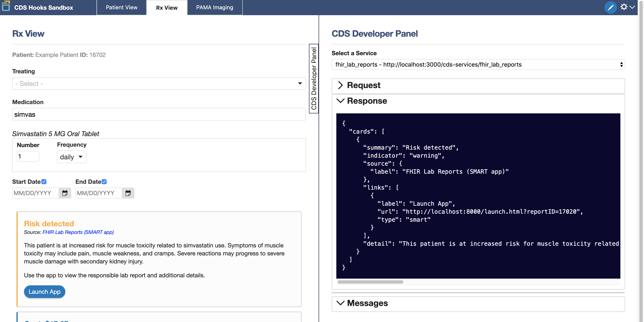Image resolution: width=644 pixels, height=322 pixels.
Task: Open the FHIR Lab Reports source link
Action: tap(78, 232)
